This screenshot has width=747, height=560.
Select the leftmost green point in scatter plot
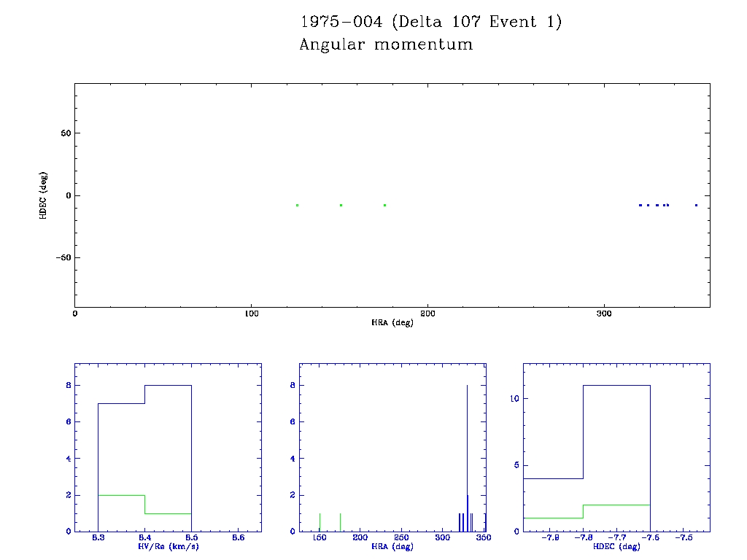297,205
